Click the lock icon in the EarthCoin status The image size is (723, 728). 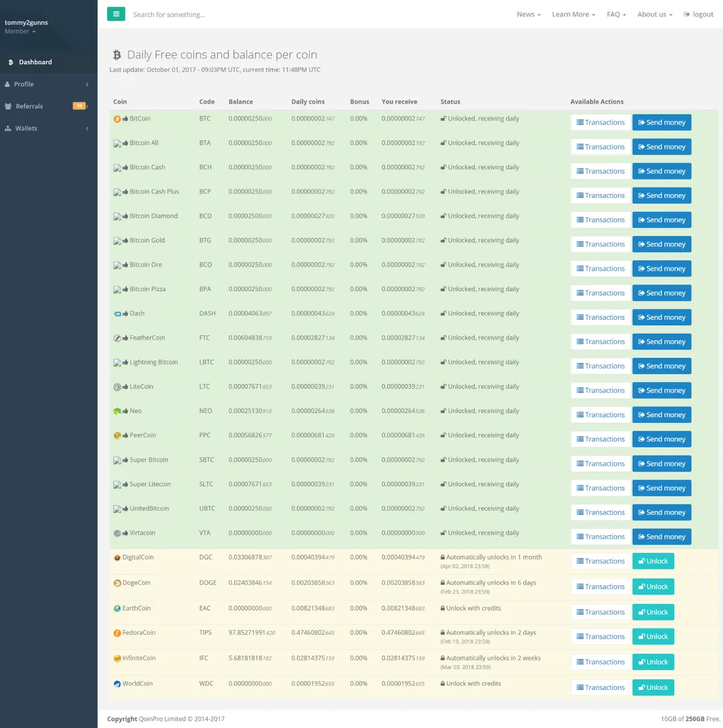(443, 609)
